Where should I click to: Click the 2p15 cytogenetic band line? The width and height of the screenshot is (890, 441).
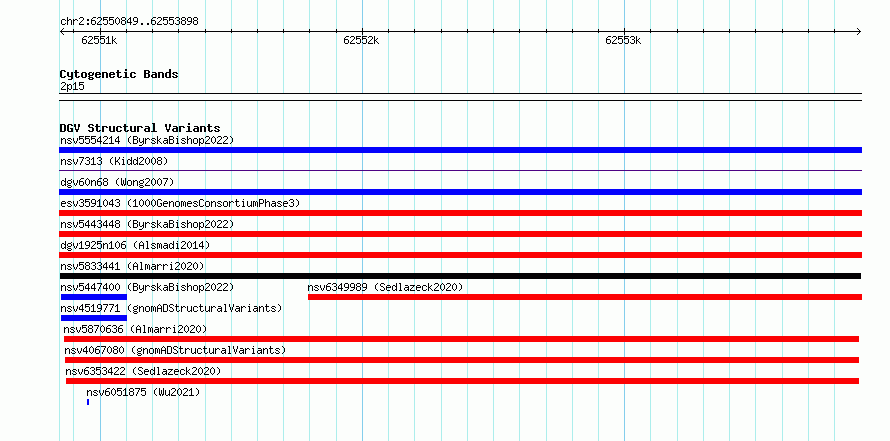pos(460,97)
